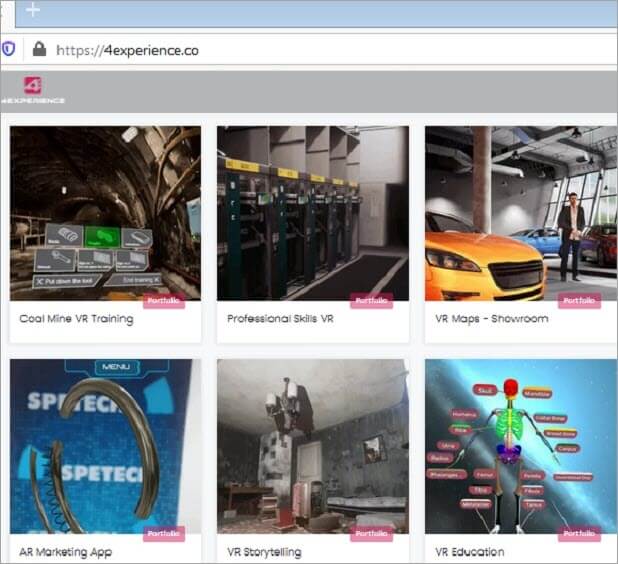The width and height of the screenshot is (618, 564).
Task: Open the Professional Skills VR title link
Action: coord(280,318)
